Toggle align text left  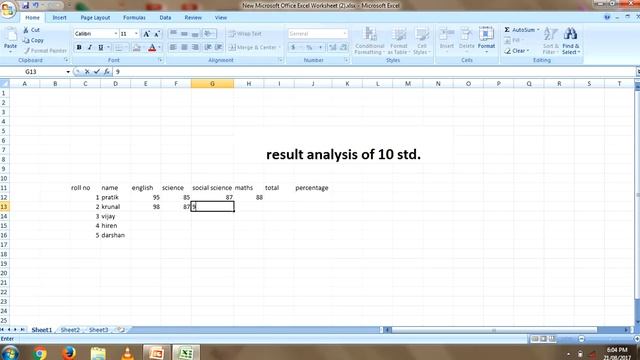point(173,47)
